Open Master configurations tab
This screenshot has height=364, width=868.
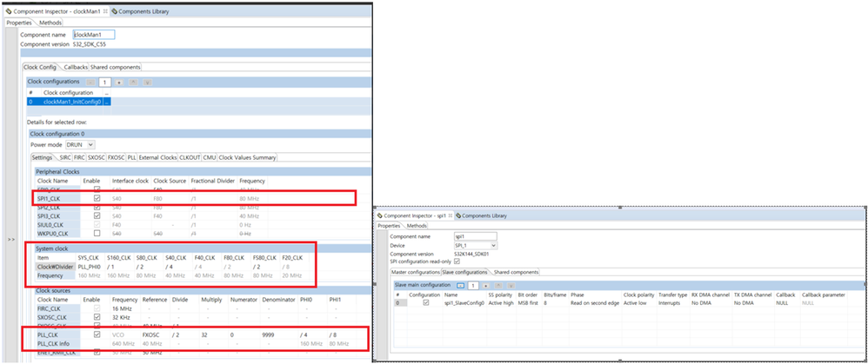point(415,272)
